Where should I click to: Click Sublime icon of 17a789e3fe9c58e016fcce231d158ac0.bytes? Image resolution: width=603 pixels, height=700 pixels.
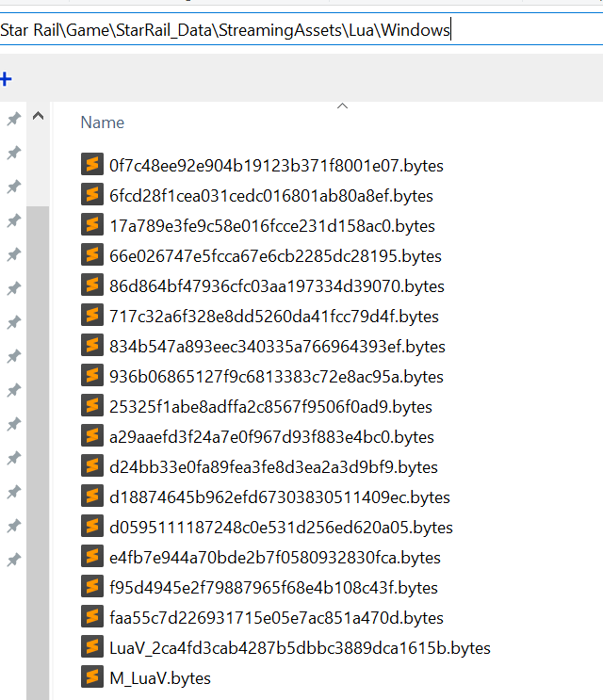(x=92, y=224)
